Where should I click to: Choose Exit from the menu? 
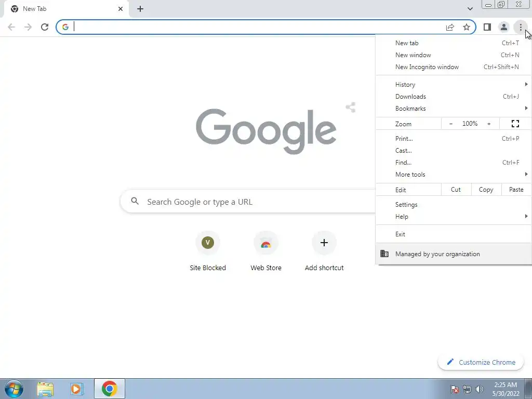coord(454,234)
